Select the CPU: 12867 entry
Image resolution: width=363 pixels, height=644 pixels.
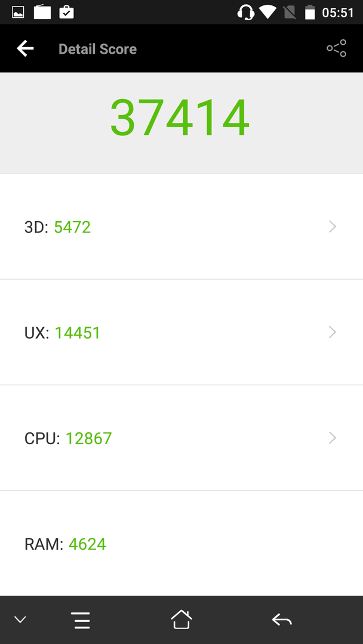181,438
